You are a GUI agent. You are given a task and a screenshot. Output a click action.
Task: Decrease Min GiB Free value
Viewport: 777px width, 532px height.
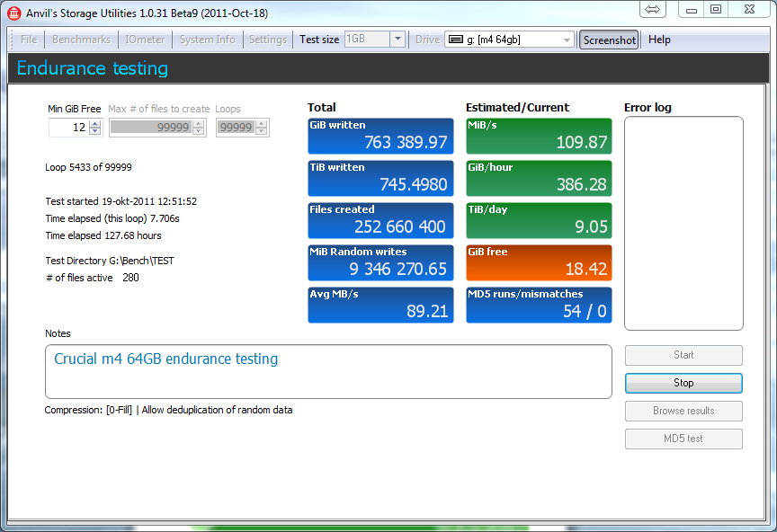(x=95, y=131)
